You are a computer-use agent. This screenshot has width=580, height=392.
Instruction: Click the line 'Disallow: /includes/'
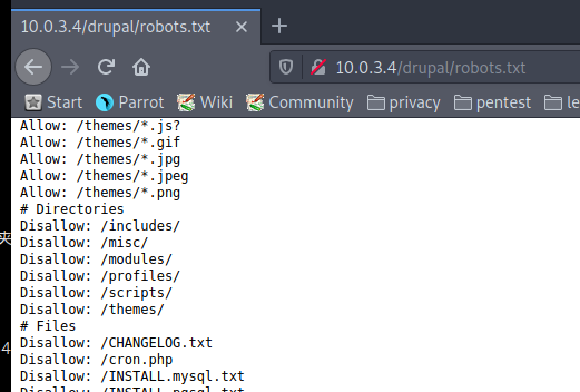point(100,226)
